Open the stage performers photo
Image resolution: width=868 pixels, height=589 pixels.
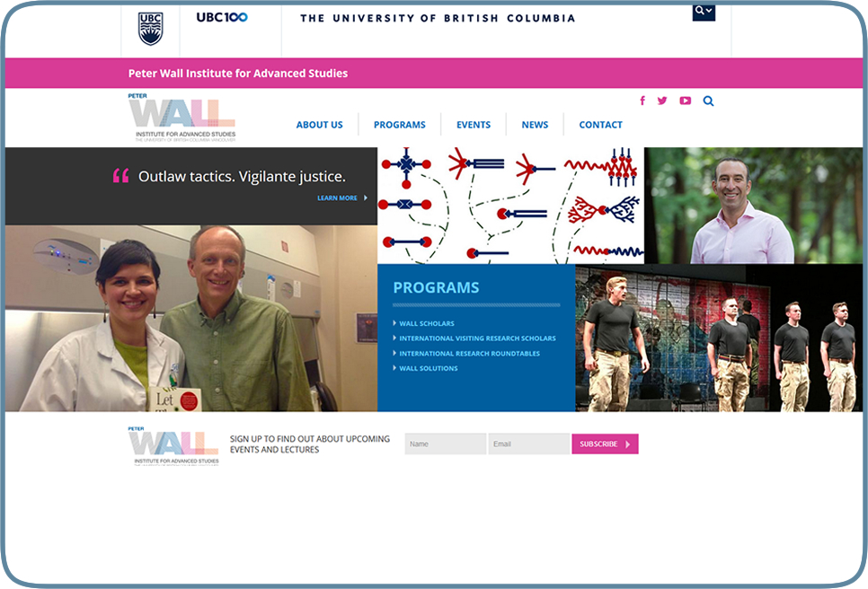pos(719,338)
